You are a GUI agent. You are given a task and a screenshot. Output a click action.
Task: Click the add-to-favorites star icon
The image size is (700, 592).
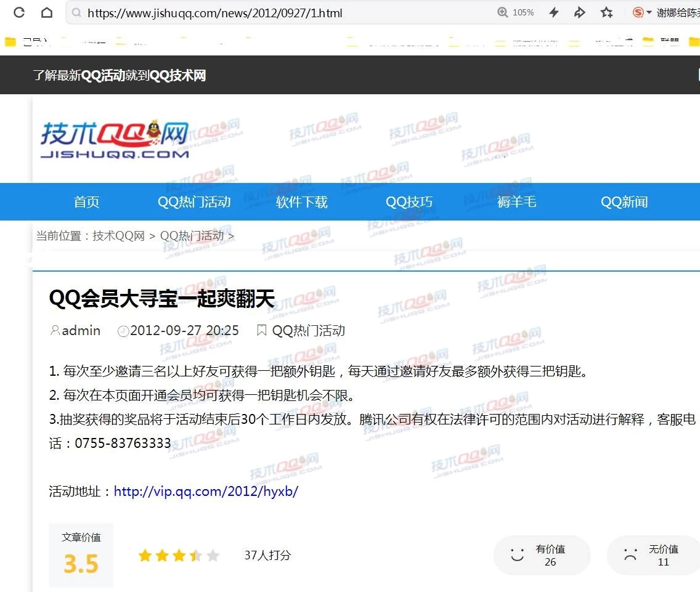pyautogui.click(x=607, y=12)
